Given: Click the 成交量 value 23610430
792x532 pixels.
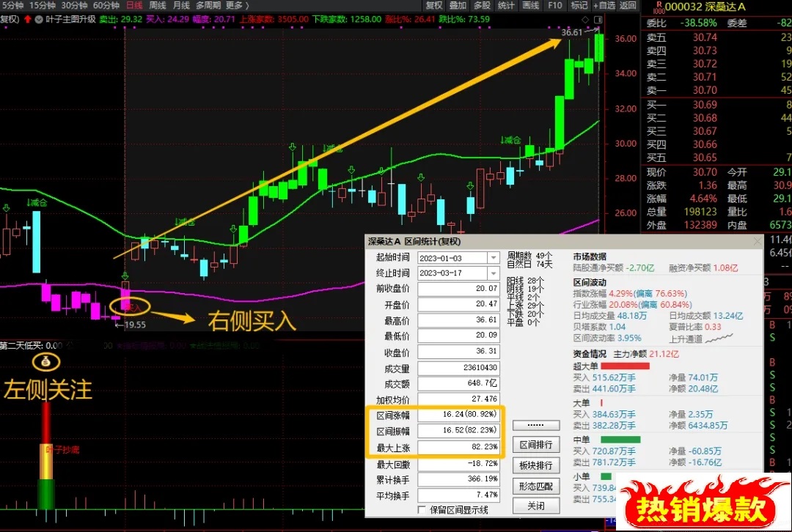Looking at the screenshot, I should pos(458,367).
